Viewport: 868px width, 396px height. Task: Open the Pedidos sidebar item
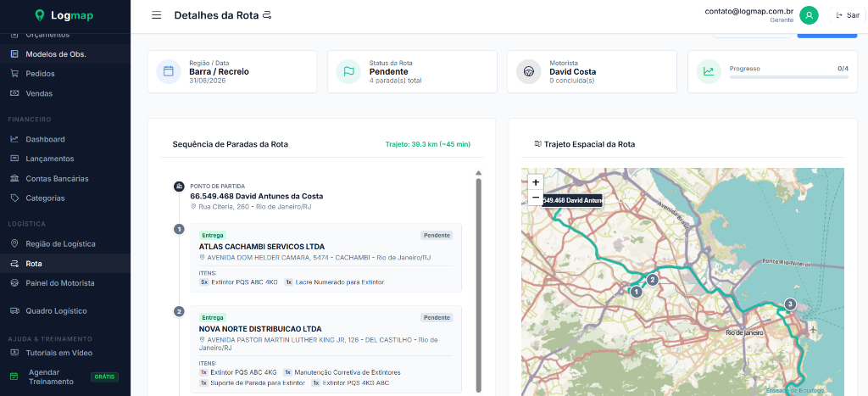[40, 73]
